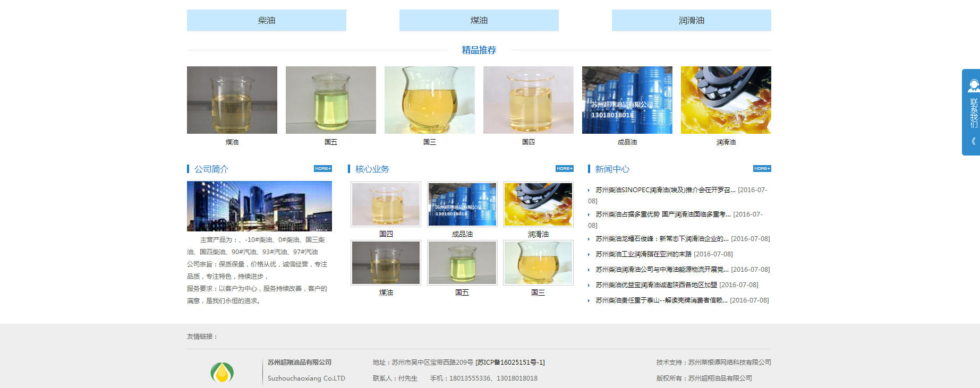Screen dimensions: 980x388
Task: Click the Suzhouchaoxiang Co.LTD footer text
Action: coord(306,378)
